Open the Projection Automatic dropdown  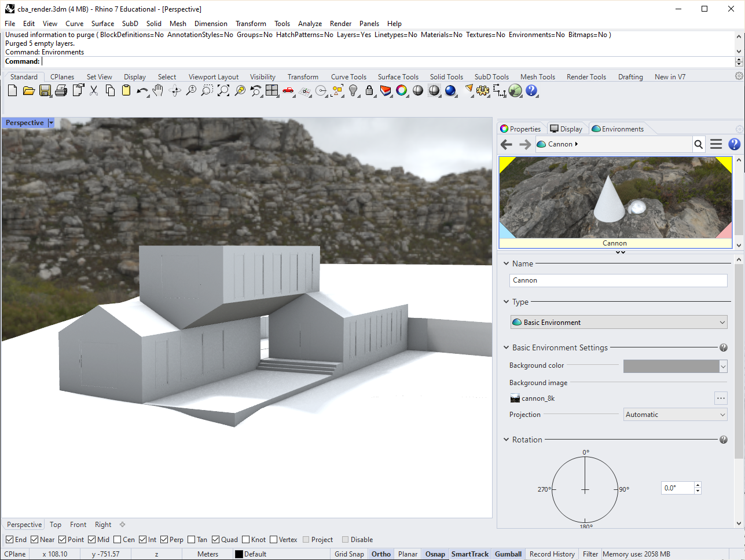click(675, 415)
